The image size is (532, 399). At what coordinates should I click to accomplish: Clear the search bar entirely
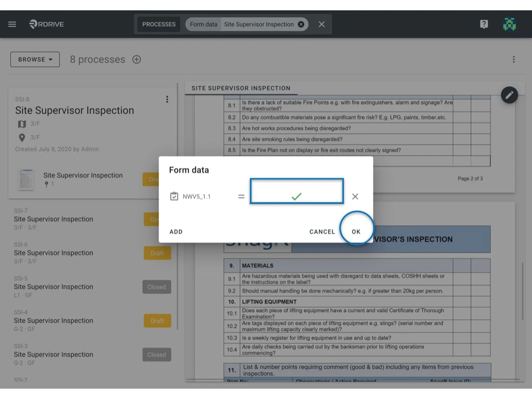pyautogui.click(x=321, y=24)
